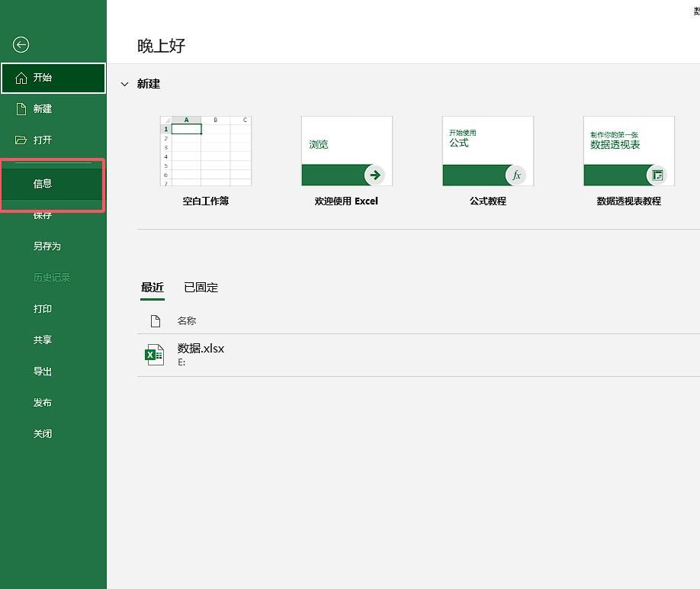The width and height of the screenshot is (700, 589).
Task: Open the 空白工作簿 thumbnail
Action: pyautogui.click(x=206, y=151)
